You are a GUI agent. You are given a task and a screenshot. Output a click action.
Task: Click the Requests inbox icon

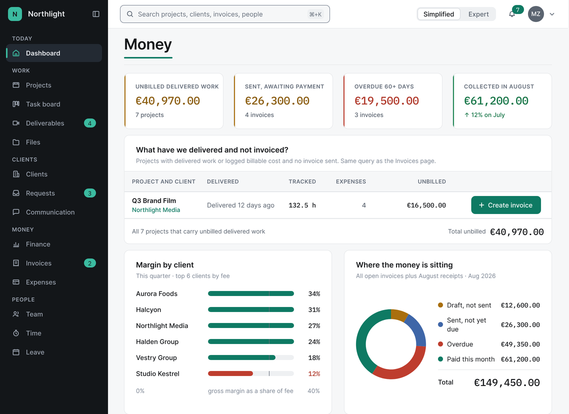click(16, 193)
